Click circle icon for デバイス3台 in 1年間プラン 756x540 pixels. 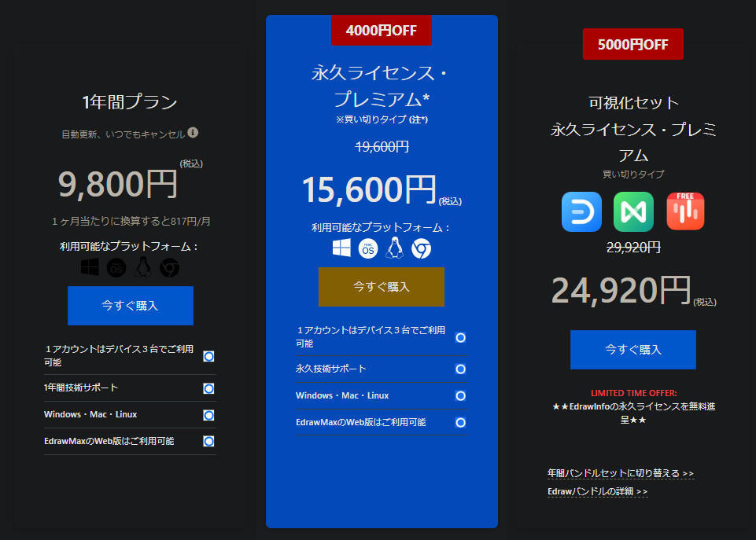208,356
